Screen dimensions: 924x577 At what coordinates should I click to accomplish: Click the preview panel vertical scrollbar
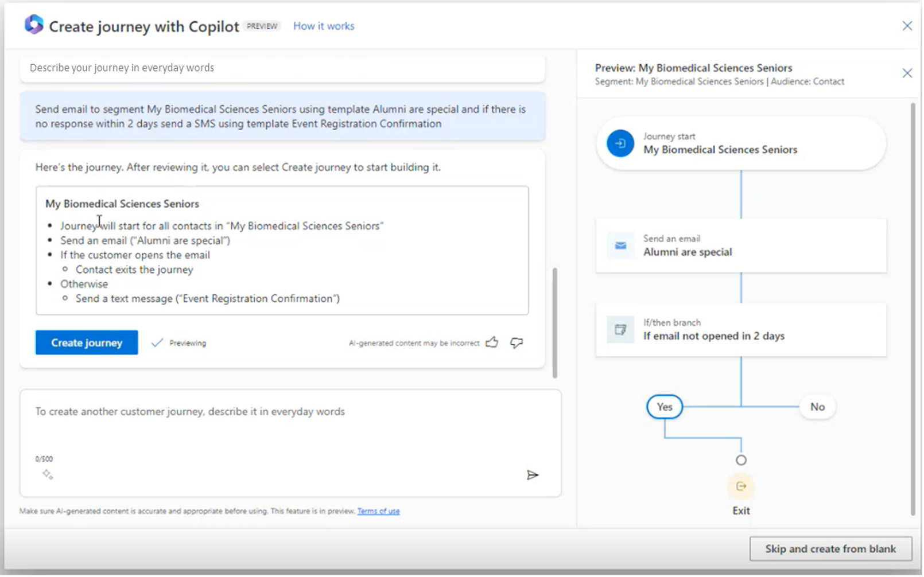click(913, 309)
